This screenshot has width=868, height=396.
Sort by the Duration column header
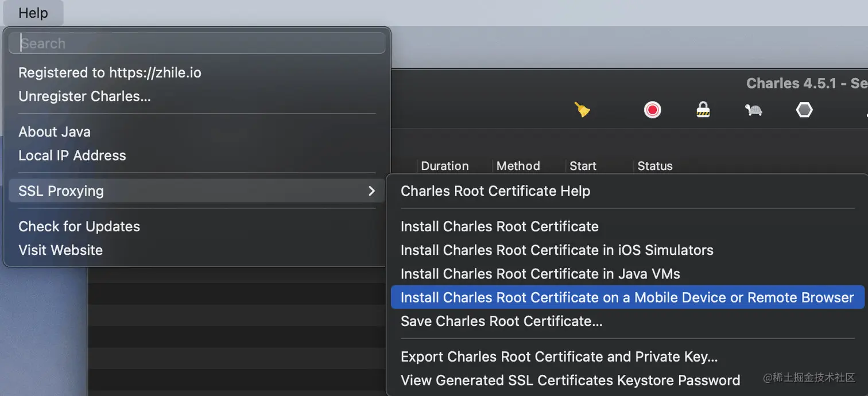point(445,166)
